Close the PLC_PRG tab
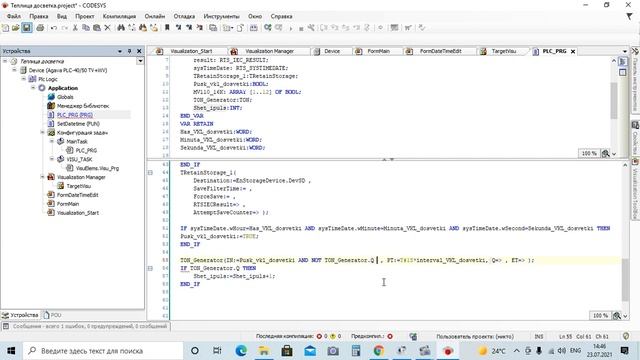 [x=573, y=51]
